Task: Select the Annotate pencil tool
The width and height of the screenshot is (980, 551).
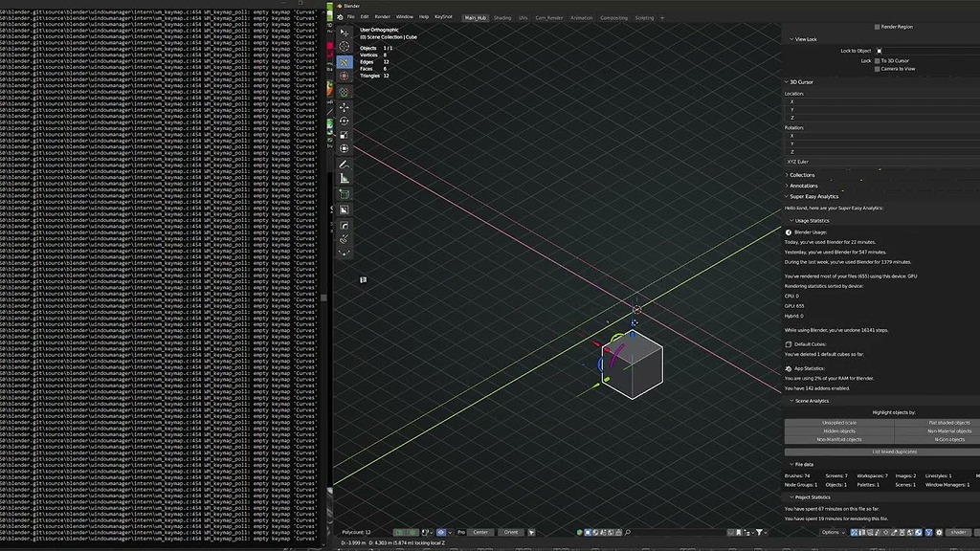Action: (x=344, y=165)
